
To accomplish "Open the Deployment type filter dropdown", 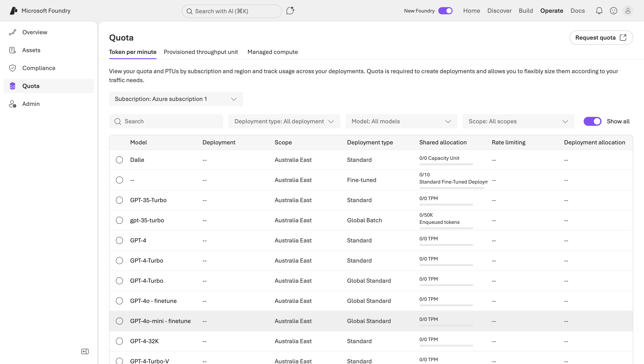I will [284, 121].
